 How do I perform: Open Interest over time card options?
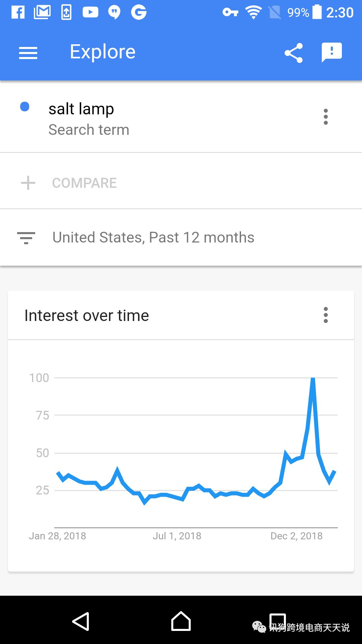click(x=325, y=315)
